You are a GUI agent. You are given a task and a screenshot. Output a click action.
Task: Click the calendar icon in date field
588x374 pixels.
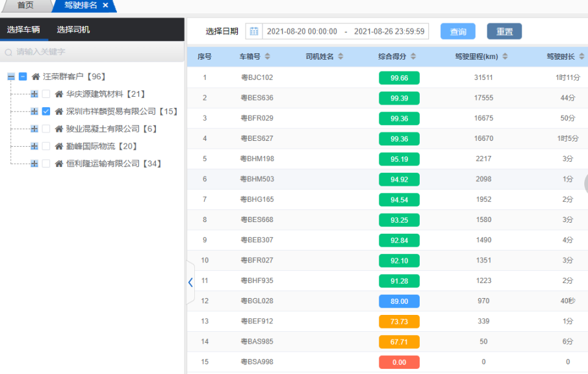click(254, 31)
